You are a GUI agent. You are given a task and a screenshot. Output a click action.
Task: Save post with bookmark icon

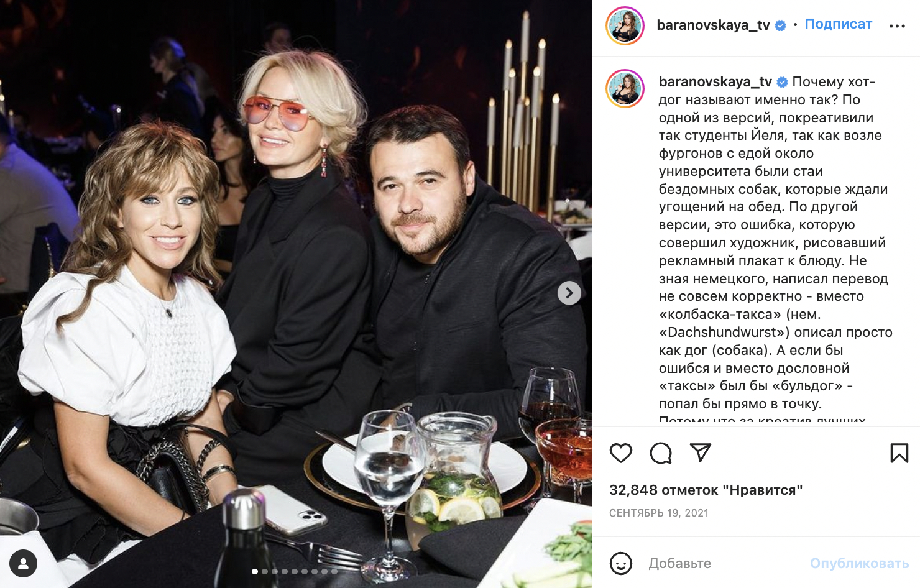click(x=899, y=453)
